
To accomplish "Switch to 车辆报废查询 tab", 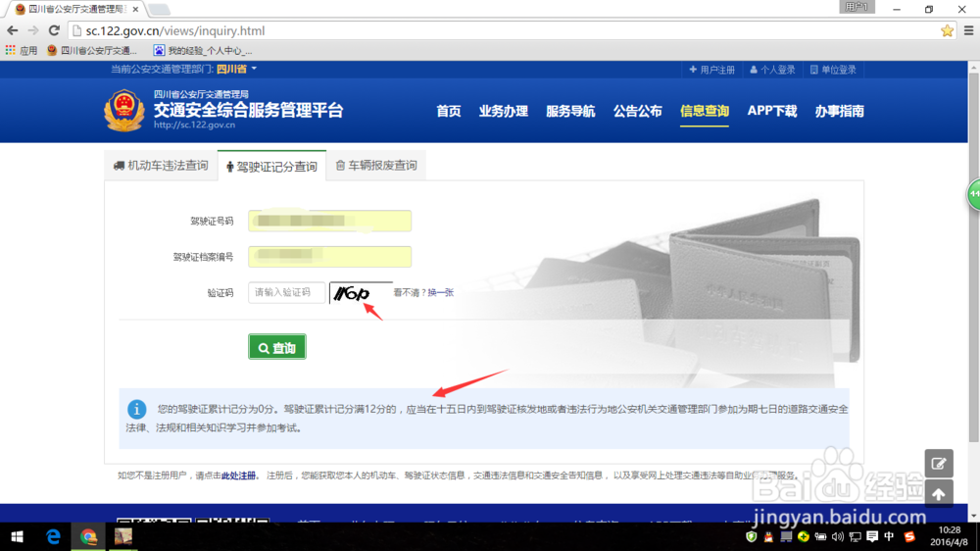I will click(377, 166).
